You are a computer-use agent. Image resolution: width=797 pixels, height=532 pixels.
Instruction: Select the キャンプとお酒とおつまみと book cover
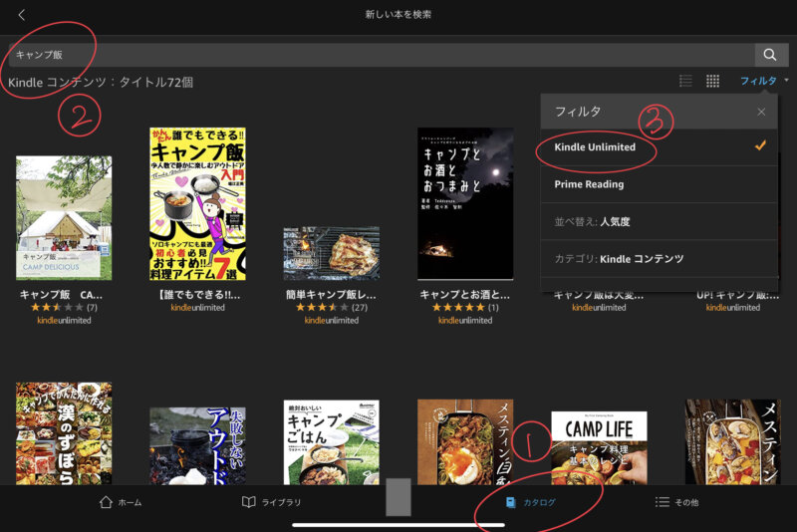(465, 203)
